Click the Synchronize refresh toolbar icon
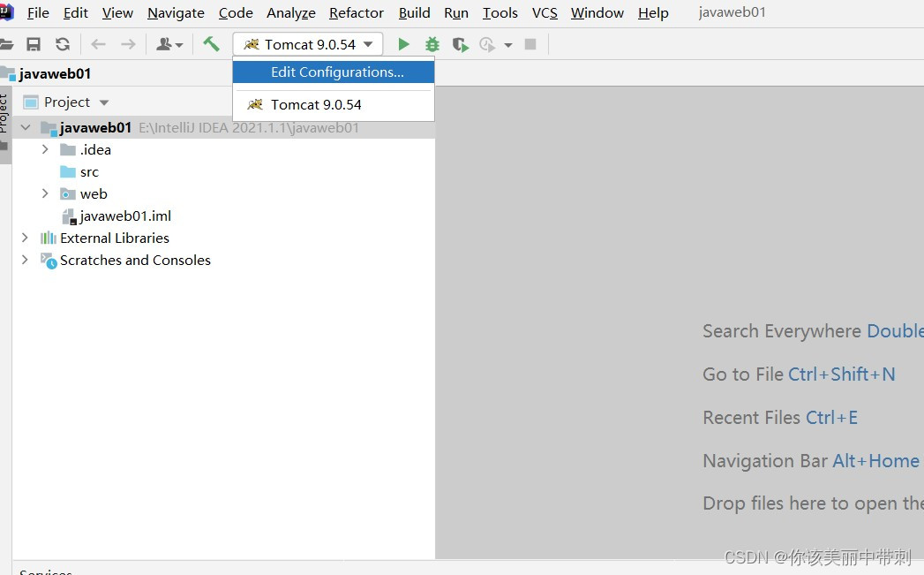This screenshot has width=924, height=575. tap(63, 44)
